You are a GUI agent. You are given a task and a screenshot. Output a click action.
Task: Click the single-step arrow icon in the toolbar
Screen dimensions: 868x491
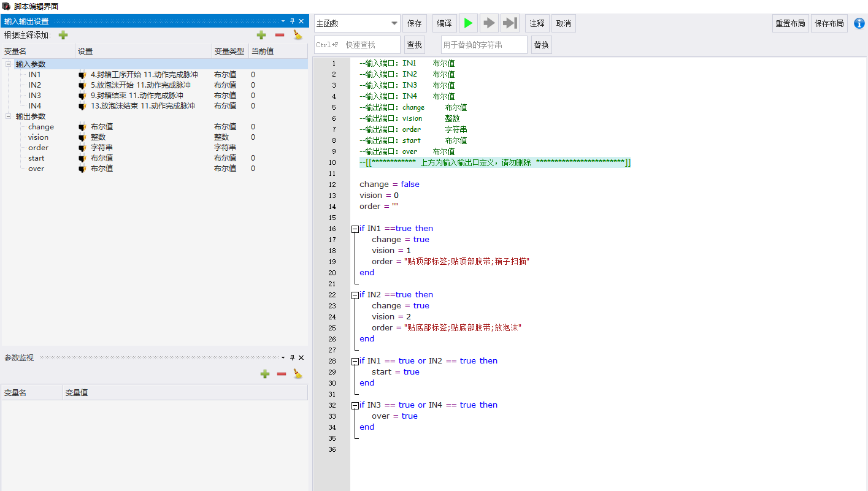(x=489, y=23)
